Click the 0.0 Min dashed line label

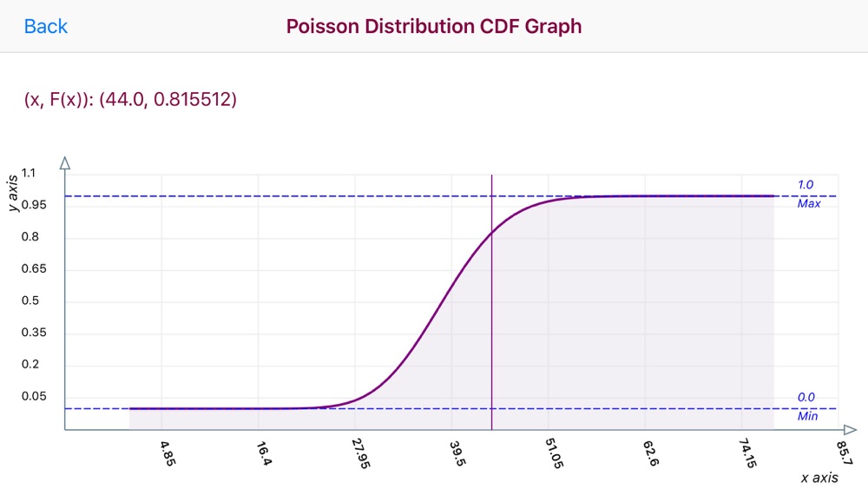(x=807, y=406)
